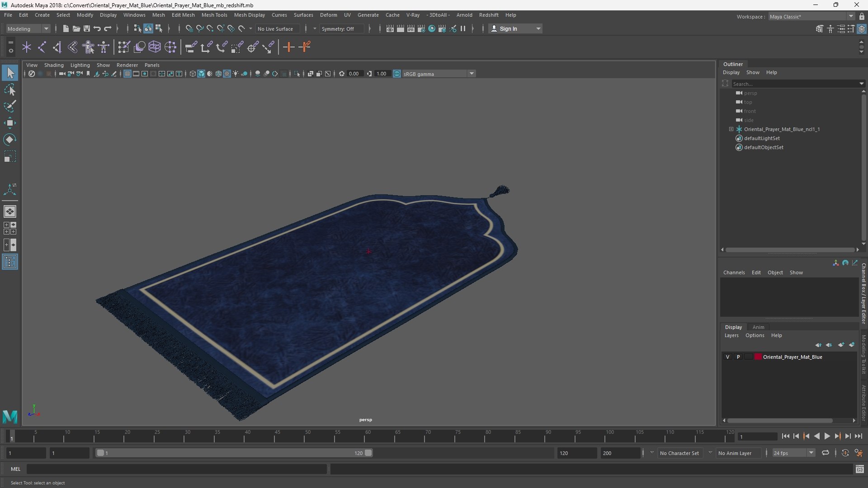
Task: Click the red layer color swatch
Action: coord(758,357)
